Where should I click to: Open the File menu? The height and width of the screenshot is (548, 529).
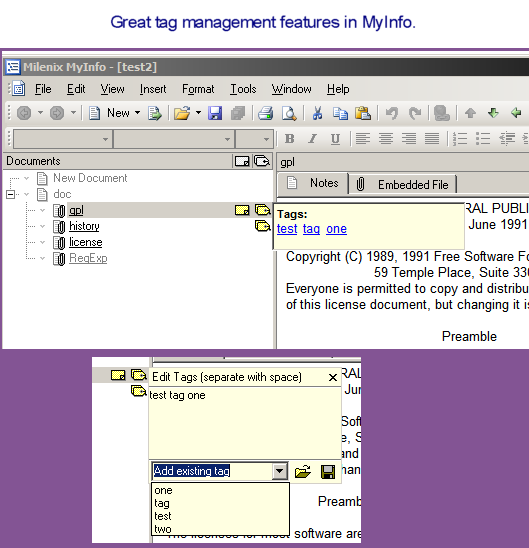pyautogui.click(x=43, y=89)
